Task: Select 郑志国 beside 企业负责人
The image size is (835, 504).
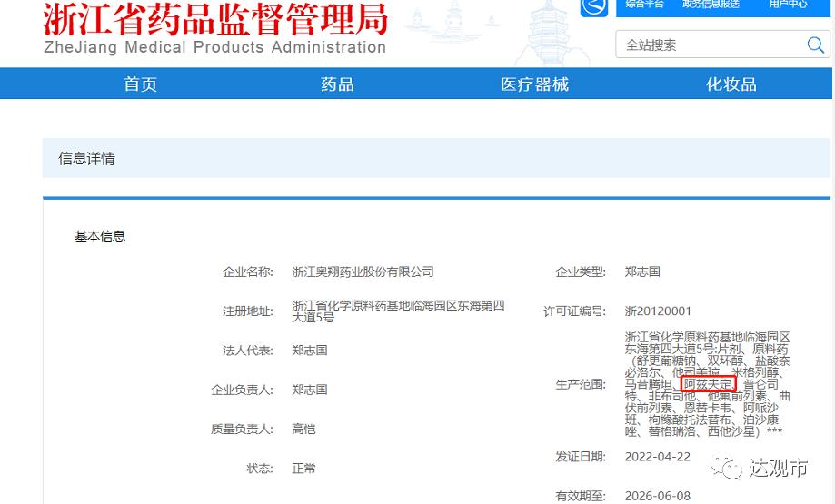Action: pos(310,390)
